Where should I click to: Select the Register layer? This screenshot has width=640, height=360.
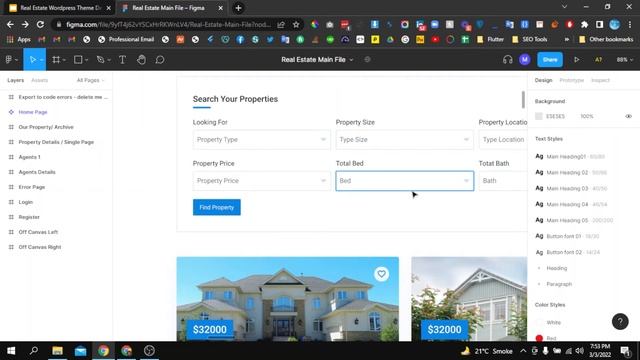[x=29, y=217]
